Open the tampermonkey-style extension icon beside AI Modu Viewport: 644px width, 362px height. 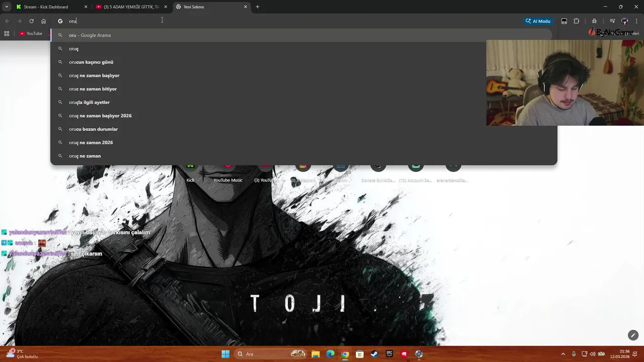pos(564,21)
